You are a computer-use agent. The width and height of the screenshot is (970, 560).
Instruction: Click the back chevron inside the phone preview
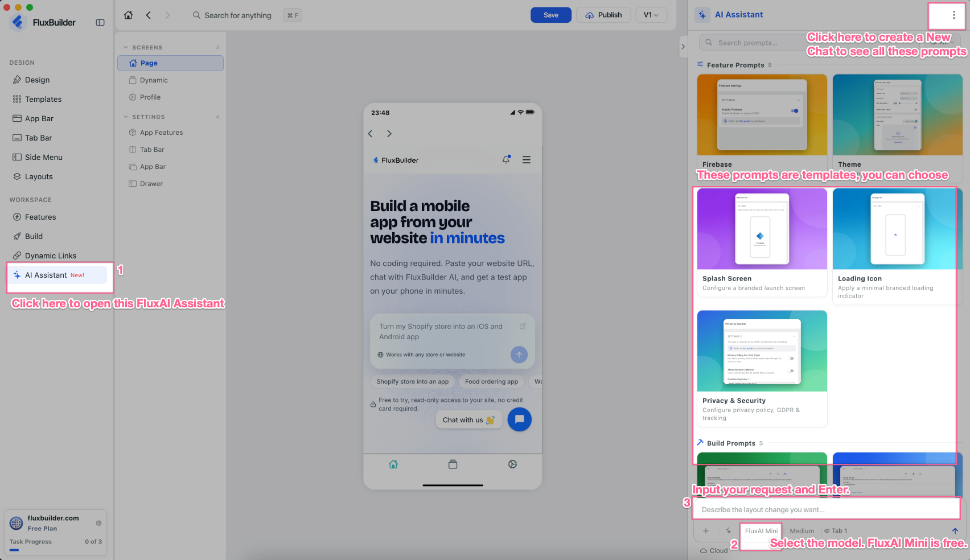[x=371, y=134]
